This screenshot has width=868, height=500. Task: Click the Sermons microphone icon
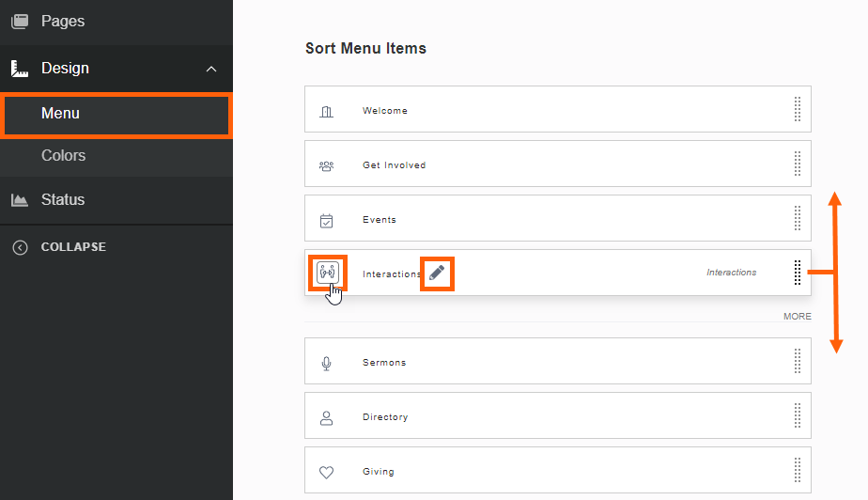326,363
